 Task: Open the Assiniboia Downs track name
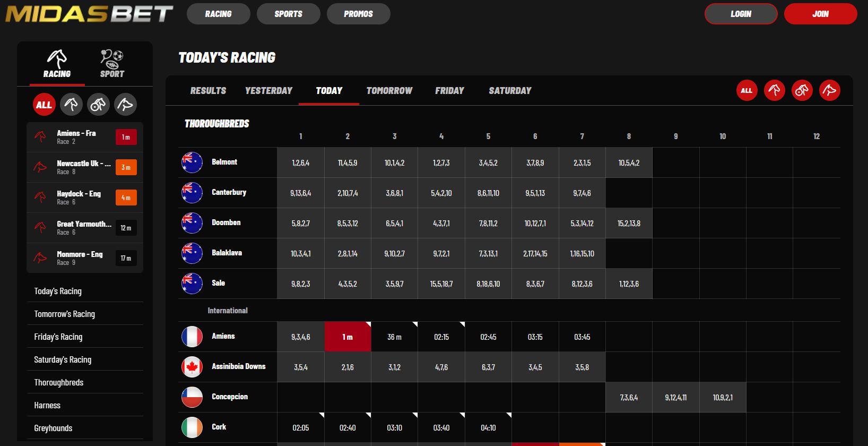coord(239,366)
